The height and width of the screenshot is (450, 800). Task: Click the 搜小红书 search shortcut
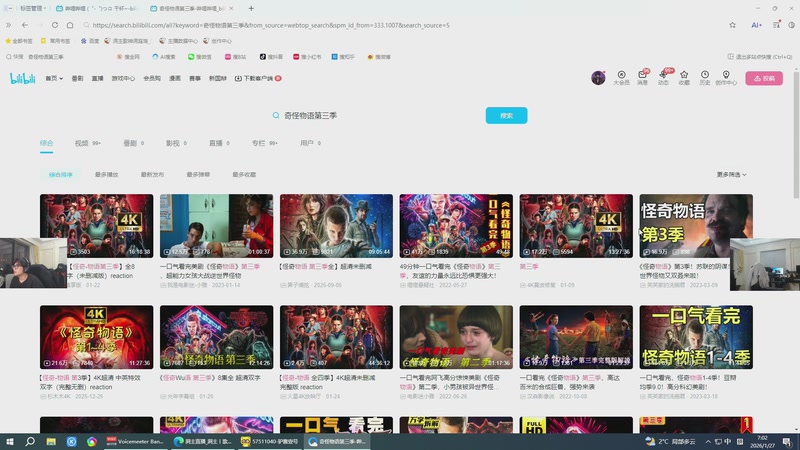pos(307,57)
